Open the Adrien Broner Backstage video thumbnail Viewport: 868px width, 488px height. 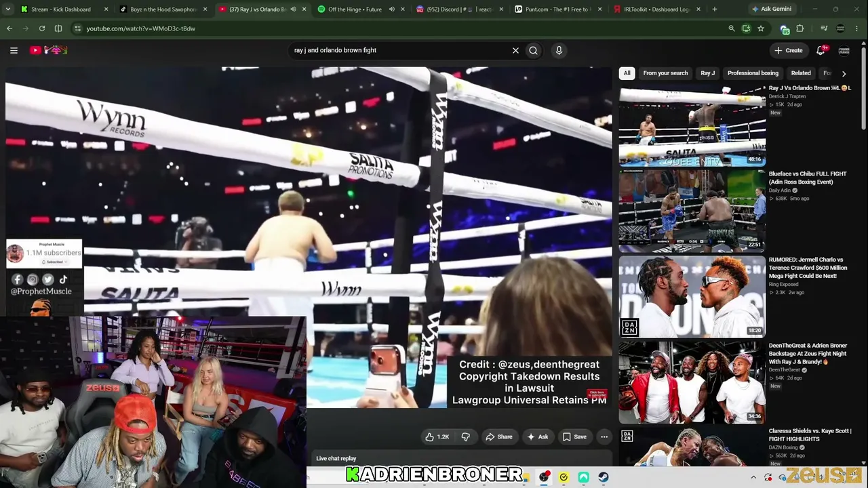click(x=692, y=382)
